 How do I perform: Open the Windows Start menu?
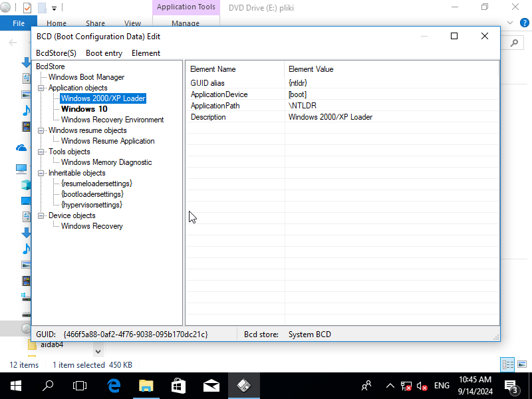(x=16, y=386)
